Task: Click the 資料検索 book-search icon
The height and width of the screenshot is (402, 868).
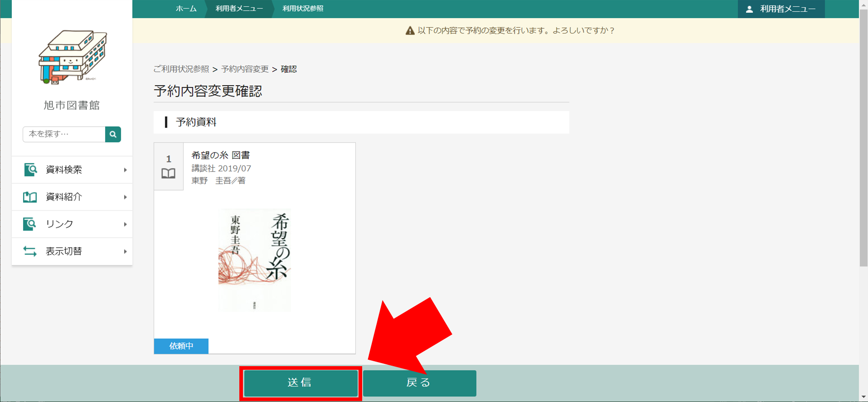Action: 30,170
